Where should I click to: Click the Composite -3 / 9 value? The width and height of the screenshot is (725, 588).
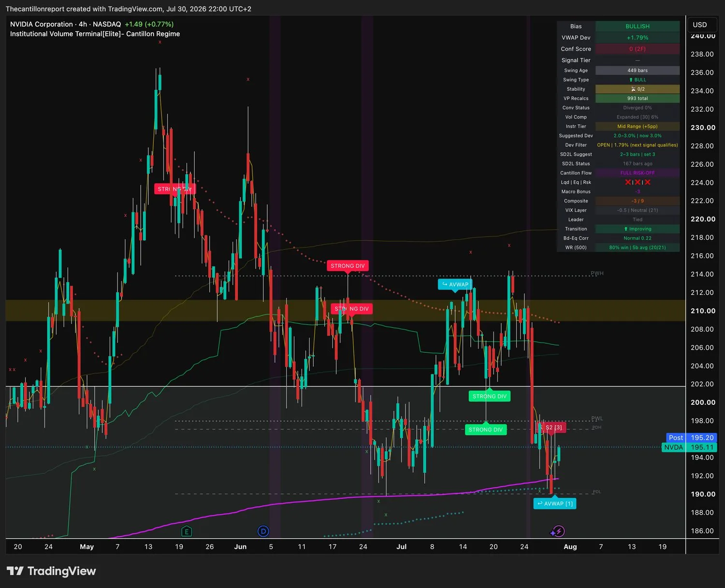pos(638,201)
